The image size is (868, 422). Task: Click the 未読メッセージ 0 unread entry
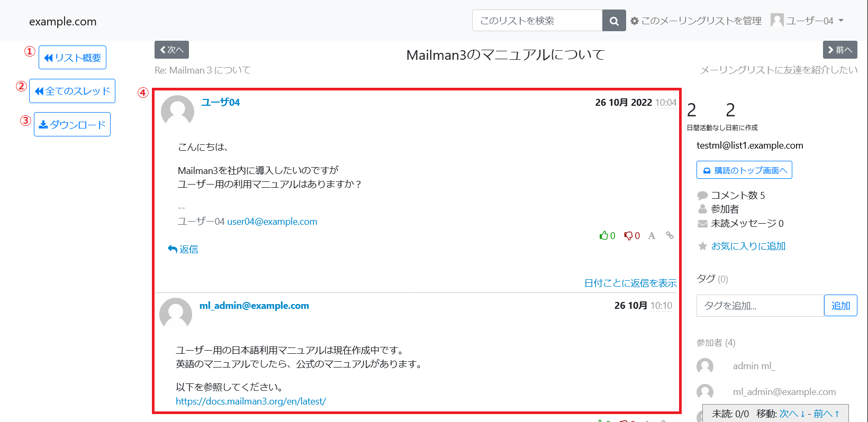[740, 223]
